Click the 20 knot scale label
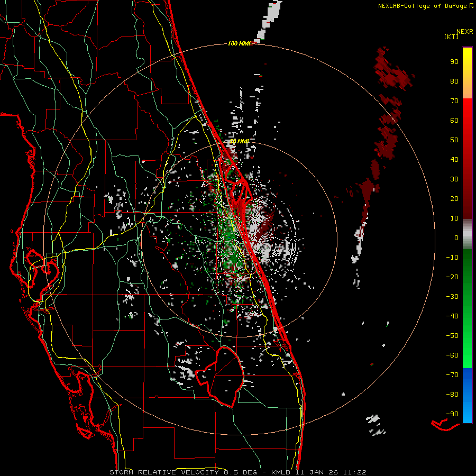This screenshot has width=476, height=476. pos(454,199)
